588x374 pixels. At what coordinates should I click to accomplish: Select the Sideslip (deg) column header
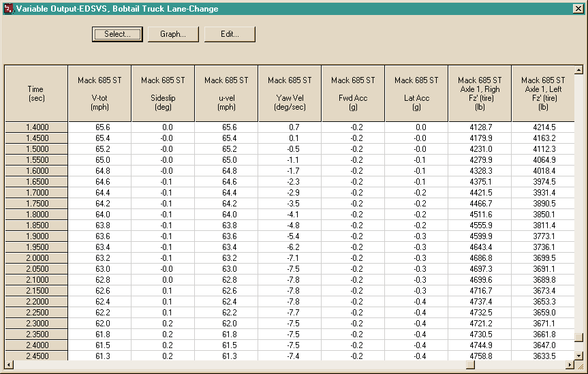163,93
